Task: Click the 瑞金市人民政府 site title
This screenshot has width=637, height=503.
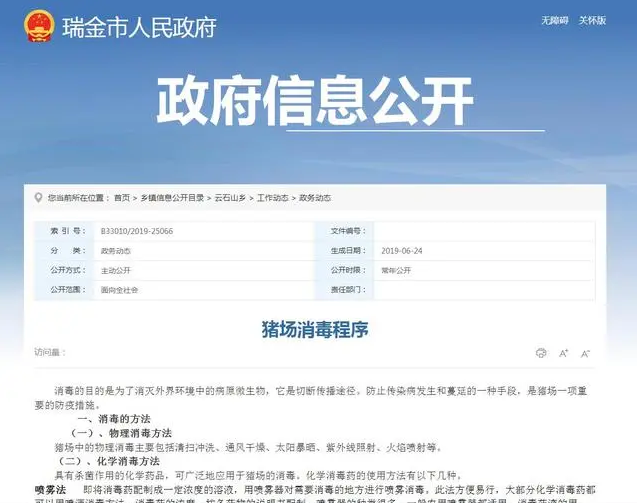Action: click(x=139, y=27)
